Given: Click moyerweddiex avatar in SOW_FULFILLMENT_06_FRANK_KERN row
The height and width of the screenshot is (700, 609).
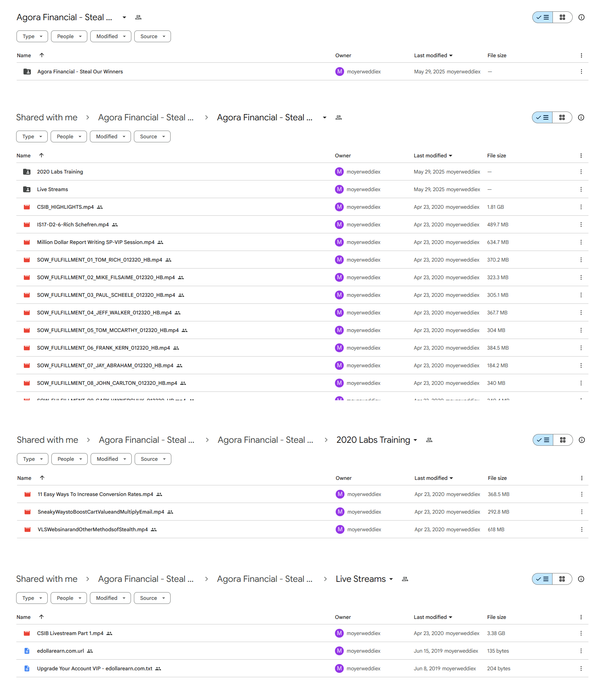Looking at the screenshot, I should click(x=339, y=348).
